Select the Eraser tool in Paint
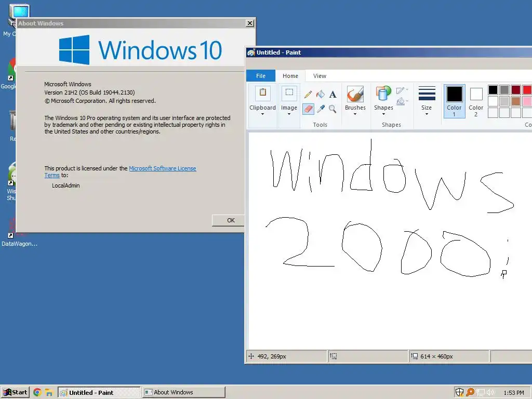 coord(308,109)
